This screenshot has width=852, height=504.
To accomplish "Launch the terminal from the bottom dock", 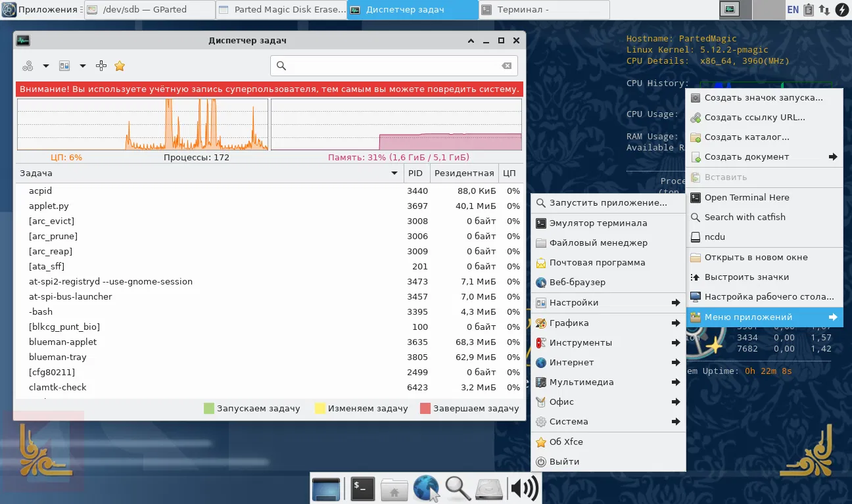I will 362,488.
